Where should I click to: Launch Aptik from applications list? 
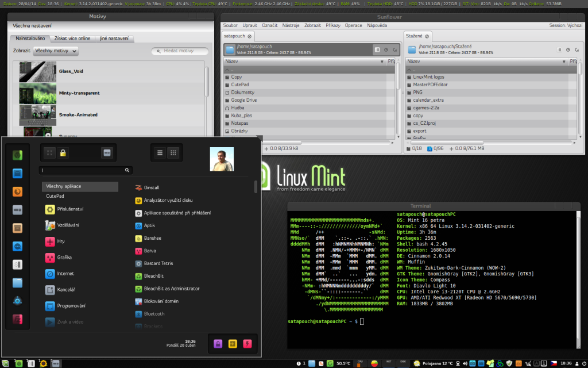tap(145, 225)
